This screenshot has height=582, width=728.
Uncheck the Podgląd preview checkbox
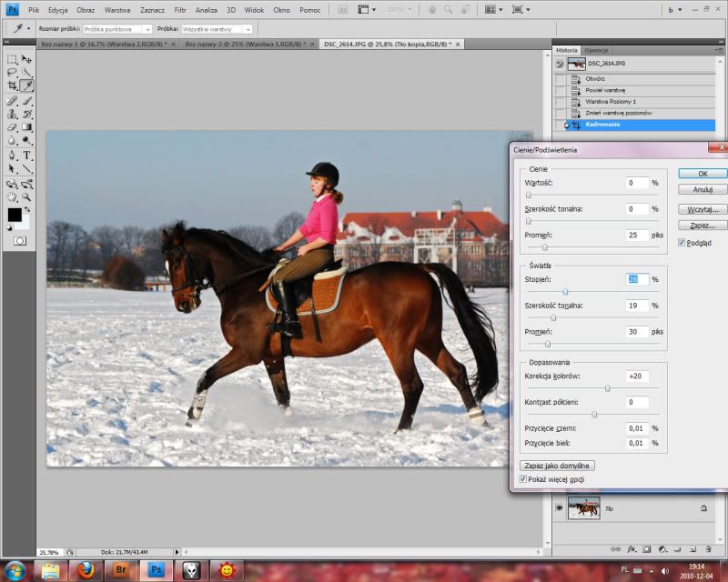tap(682, 242)
